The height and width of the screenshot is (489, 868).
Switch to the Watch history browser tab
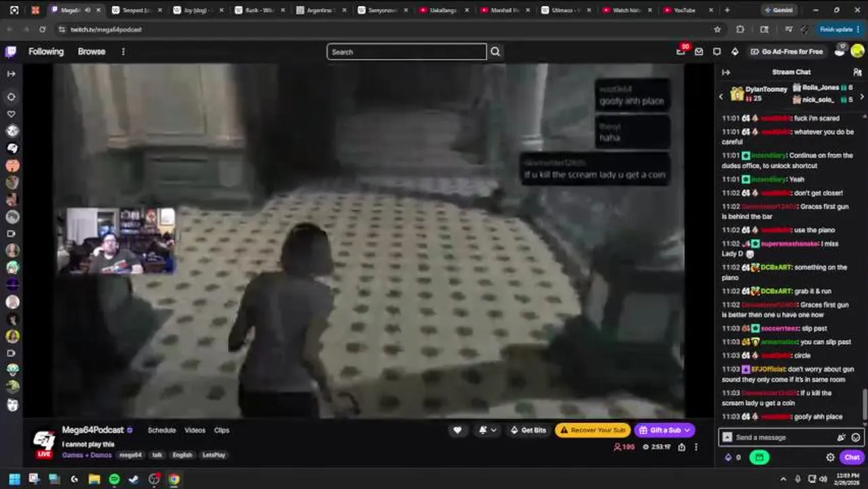click(626, 10)
